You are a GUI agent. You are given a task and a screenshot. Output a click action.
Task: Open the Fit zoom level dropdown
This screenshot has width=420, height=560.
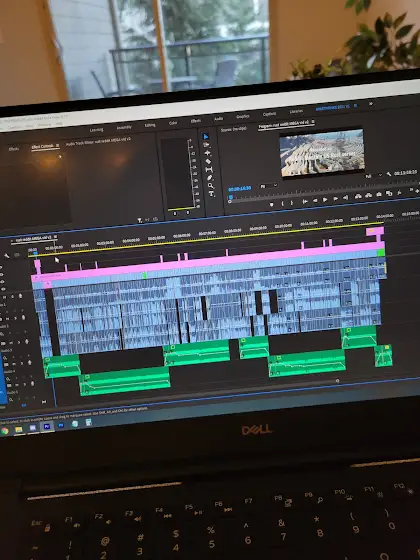pos(268,186)
